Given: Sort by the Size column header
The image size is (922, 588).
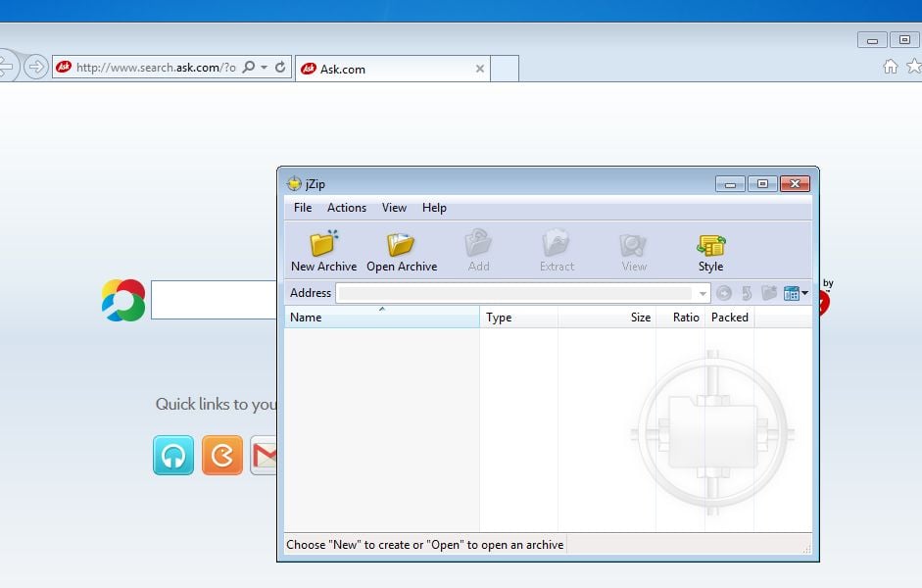Looking at the screenshot, I should pyautogui.click(x=607, y=317).
